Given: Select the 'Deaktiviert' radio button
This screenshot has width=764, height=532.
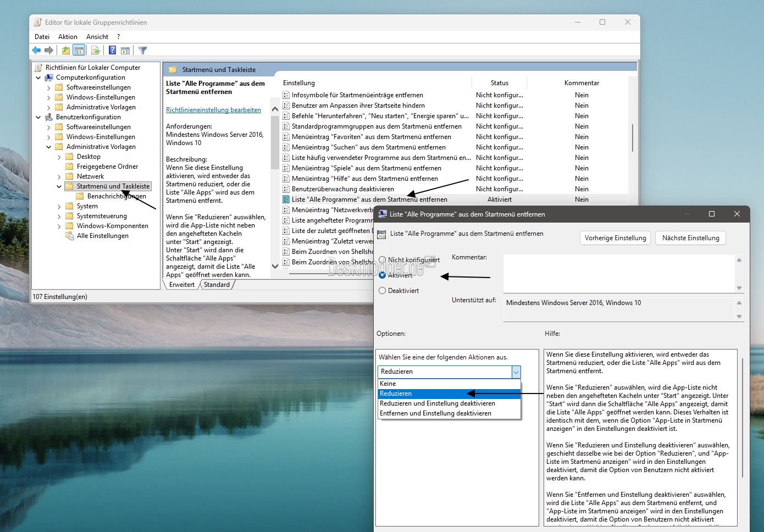Looking at the screenshot, I should 383,291.
